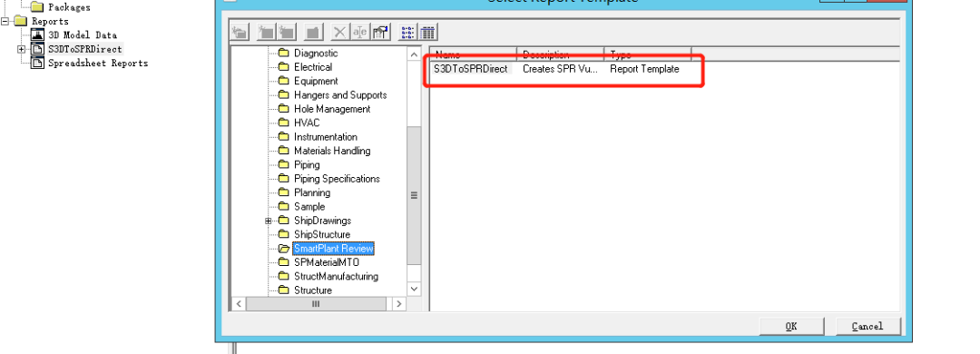The image size is (980, 354).
Task: Click the plain gray folder toolbar icon
Action: click(x=313, y=32)
